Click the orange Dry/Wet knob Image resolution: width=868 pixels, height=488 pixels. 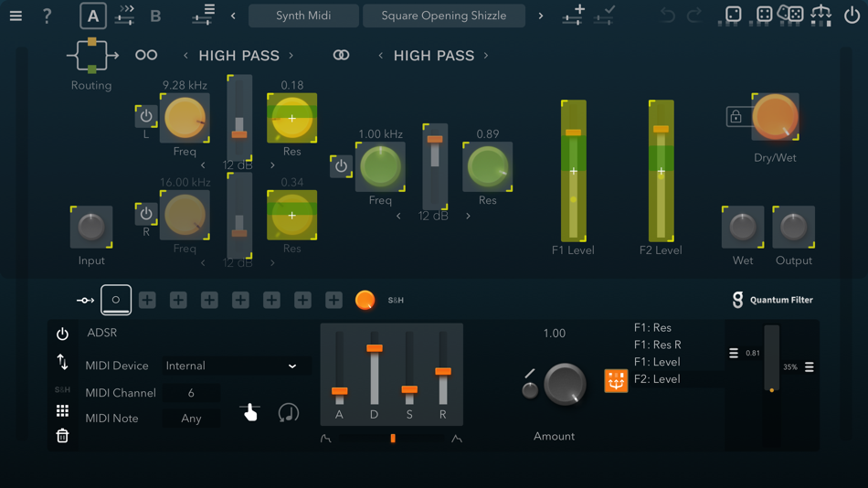tap(775, 117)
